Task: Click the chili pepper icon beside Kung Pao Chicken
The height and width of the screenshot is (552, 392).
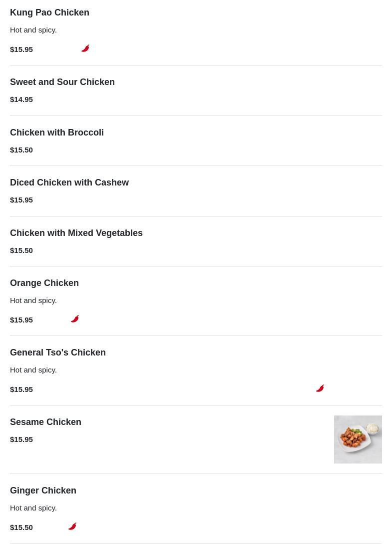Action: 85,48
